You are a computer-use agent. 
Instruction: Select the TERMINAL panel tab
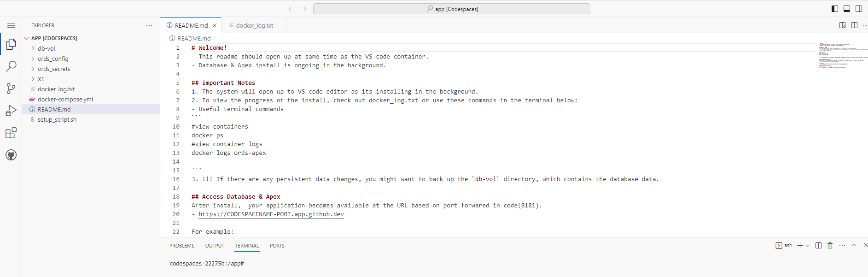coord(247,246)
